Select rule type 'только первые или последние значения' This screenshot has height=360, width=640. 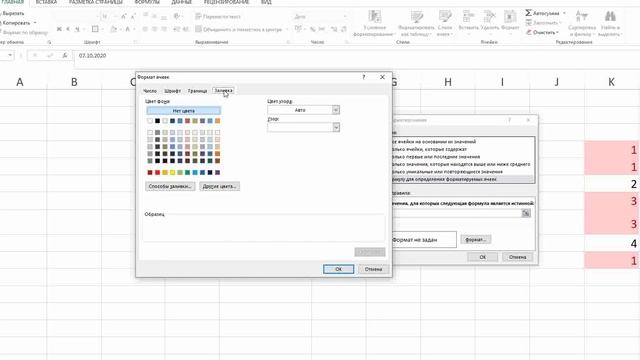[463, 157]
